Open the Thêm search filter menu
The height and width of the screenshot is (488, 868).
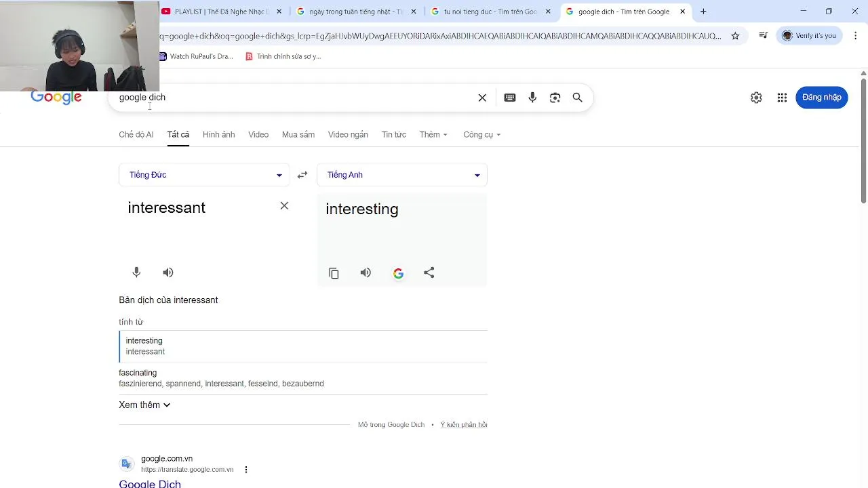pyautogui.click(x=433, y=135)
